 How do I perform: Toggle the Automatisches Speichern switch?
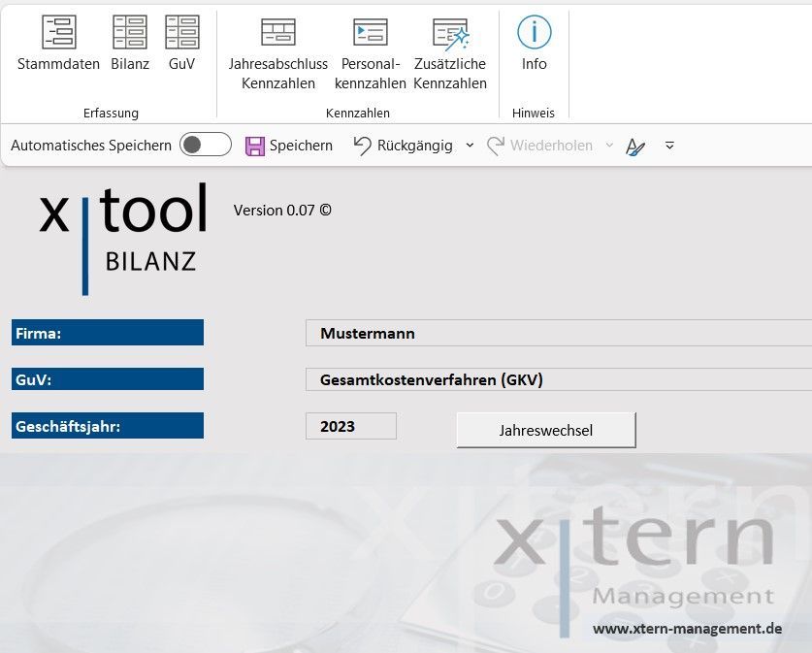pos(206,146)
